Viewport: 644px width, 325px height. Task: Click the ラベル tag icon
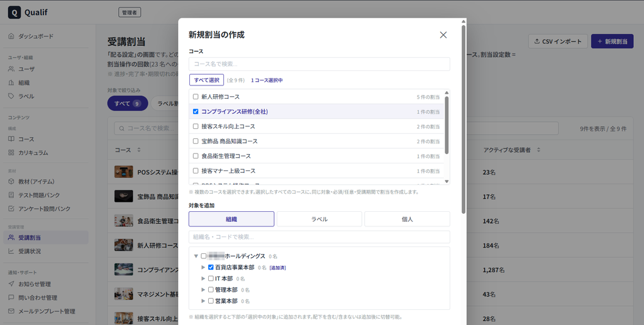coord(11,96)
